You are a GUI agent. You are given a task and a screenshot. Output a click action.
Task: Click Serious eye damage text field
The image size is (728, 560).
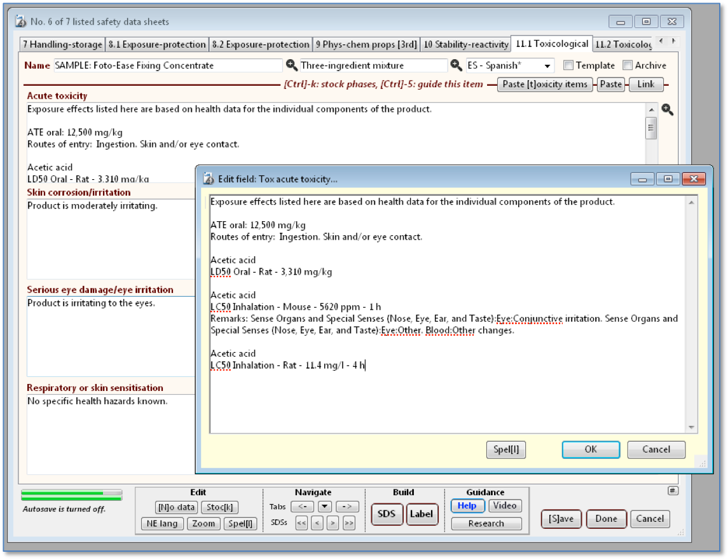[111, 336]
